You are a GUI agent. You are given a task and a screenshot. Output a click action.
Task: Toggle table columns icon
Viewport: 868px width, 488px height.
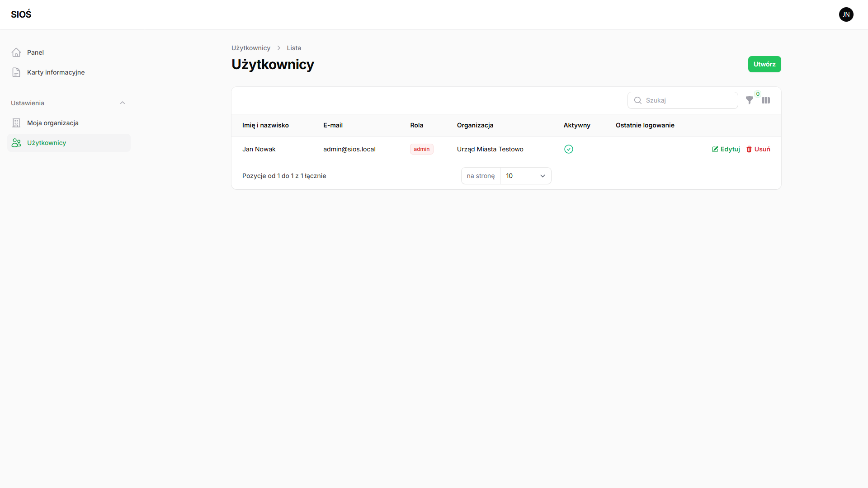click(x=766, y=100)
